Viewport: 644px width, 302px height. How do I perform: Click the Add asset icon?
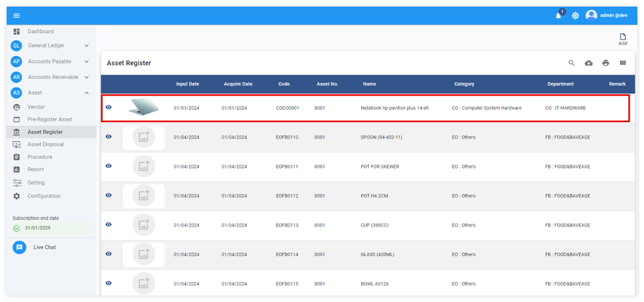(622, 39)
